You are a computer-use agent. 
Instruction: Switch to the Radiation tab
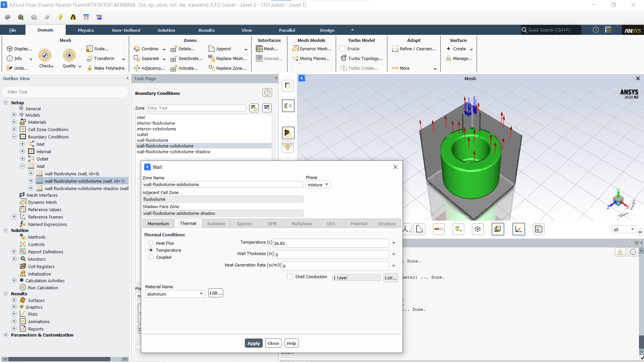tap(216, 224)
